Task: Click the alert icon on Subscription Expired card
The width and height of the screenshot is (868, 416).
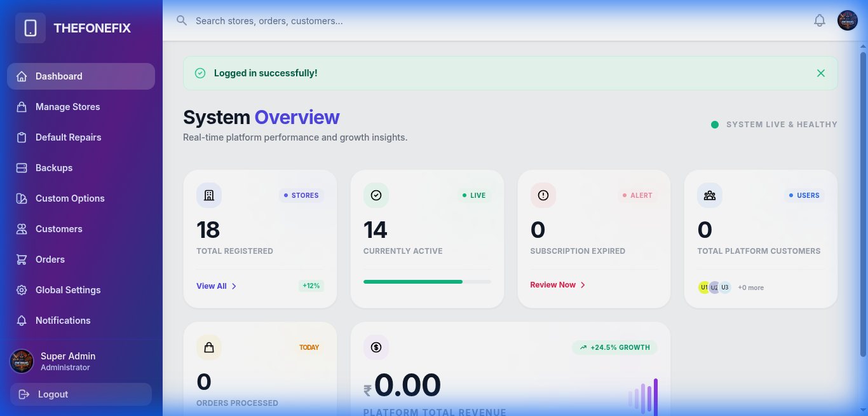Action: [543, 195]
